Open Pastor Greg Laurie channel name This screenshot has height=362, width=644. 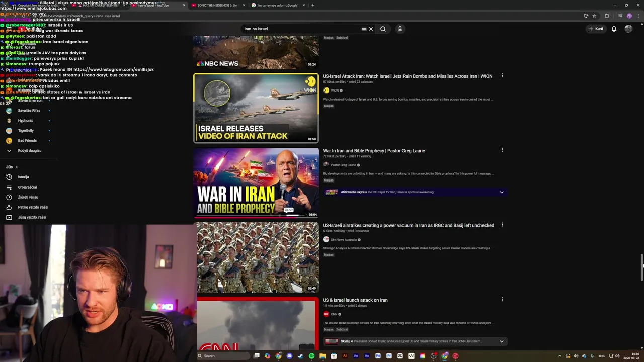(343, 165)
